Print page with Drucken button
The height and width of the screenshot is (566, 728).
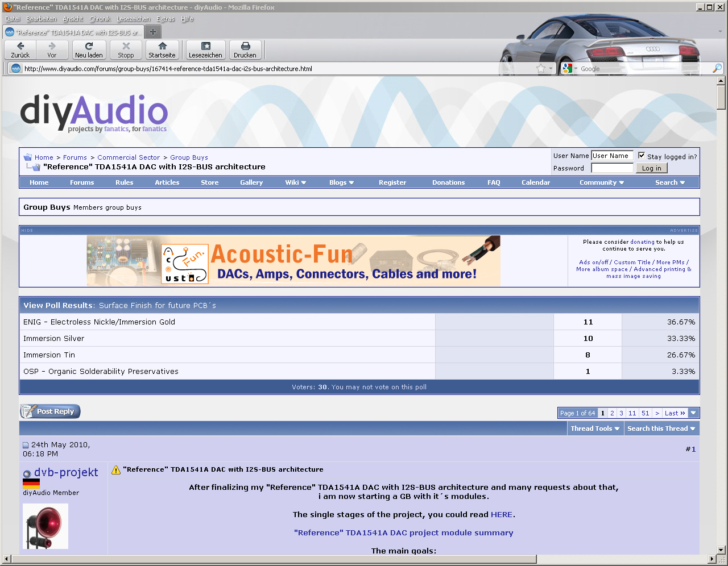(245, 50)
